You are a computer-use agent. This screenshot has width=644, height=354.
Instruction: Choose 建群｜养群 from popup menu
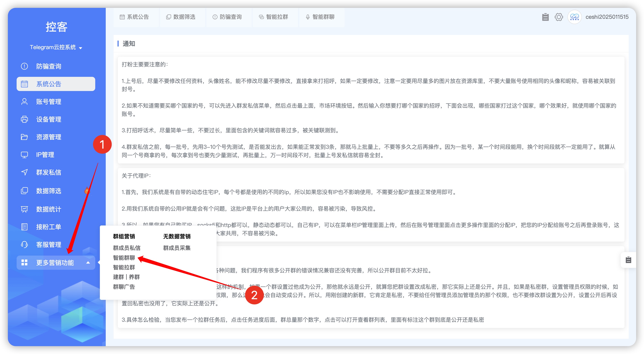(126, 277)
